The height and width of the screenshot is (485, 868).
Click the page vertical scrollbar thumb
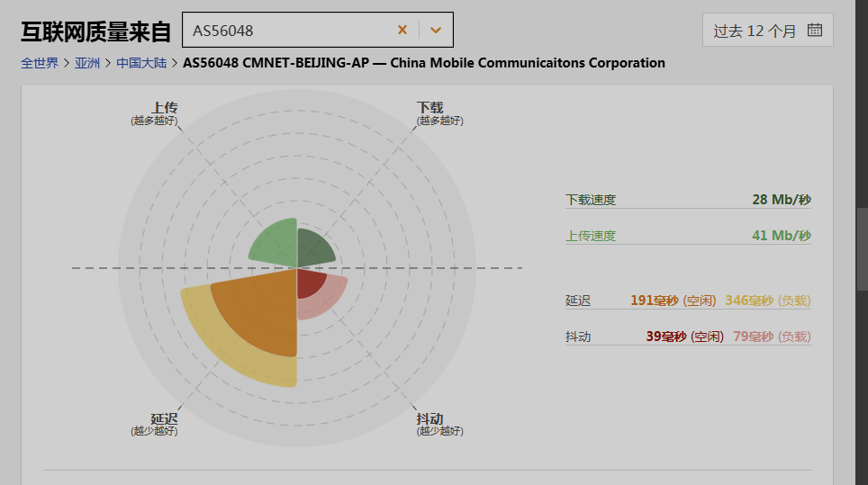[862, 249]
